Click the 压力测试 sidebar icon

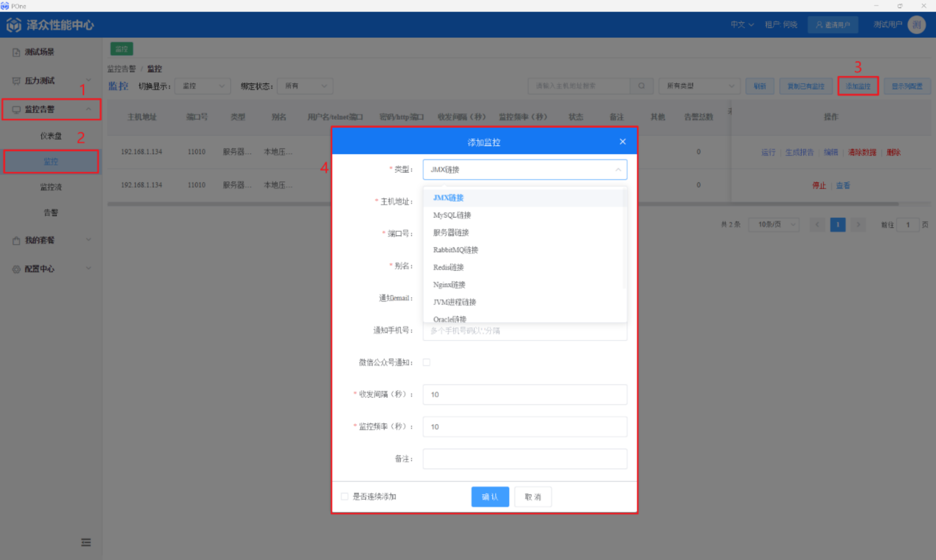(16, 81)
